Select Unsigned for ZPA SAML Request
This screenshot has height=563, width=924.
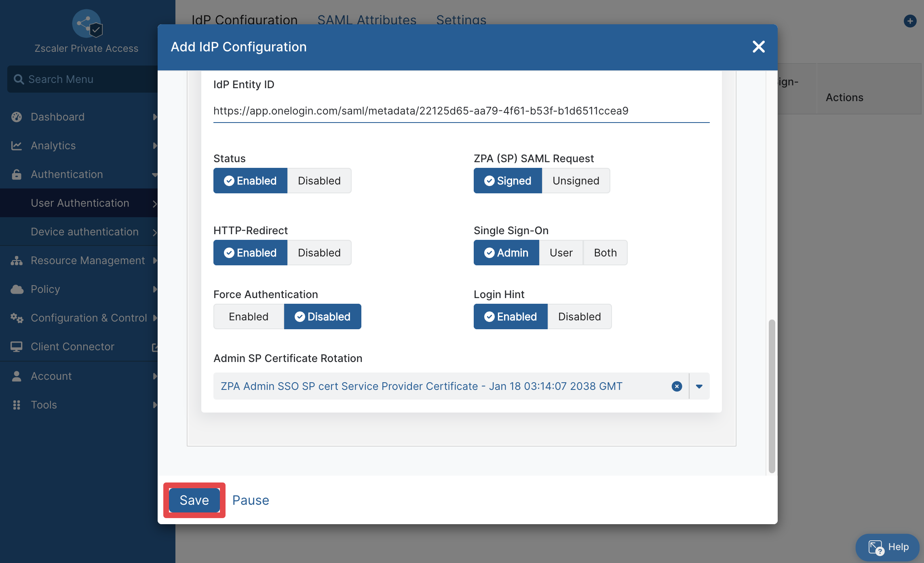576,181
